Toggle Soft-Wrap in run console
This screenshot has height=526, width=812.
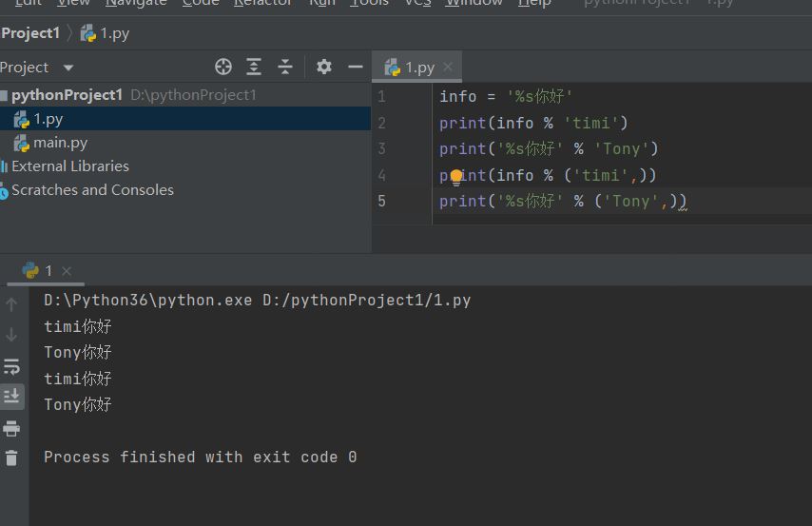(11, 366)
